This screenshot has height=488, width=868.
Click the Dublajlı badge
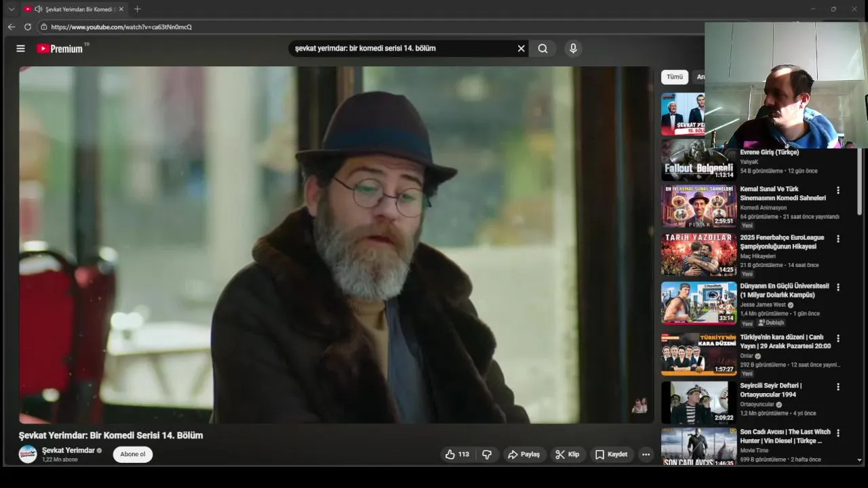(771, 323)
